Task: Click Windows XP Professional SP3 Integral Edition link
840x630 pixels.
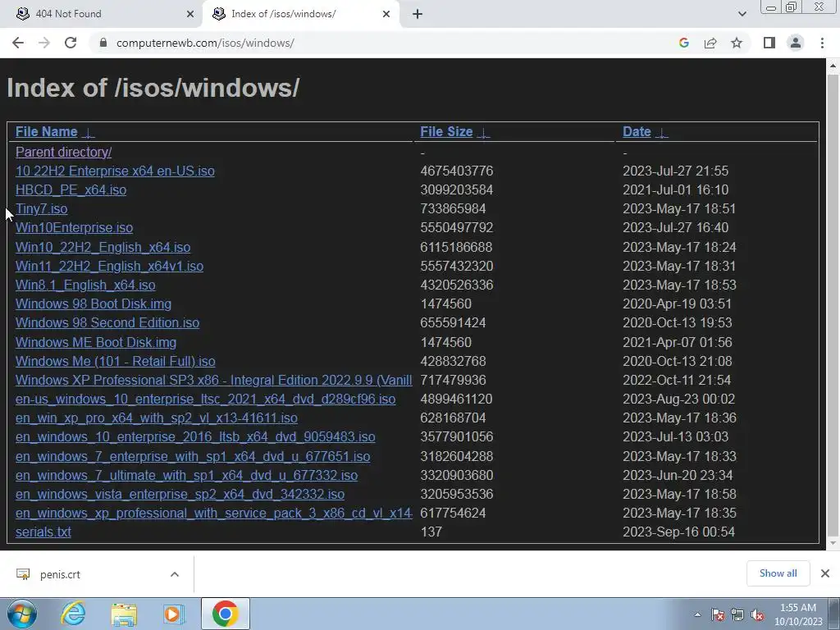Action: click(x=214, y=380)
